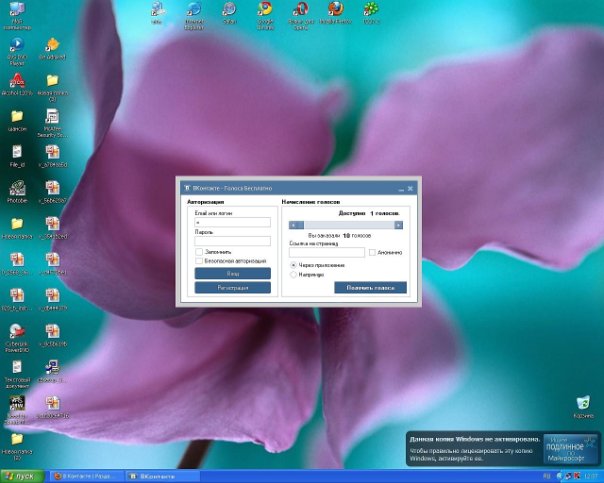The height and width of the screenshot is (483, 604).
Task: Check the Анонимно option
Action: (372, 252)
